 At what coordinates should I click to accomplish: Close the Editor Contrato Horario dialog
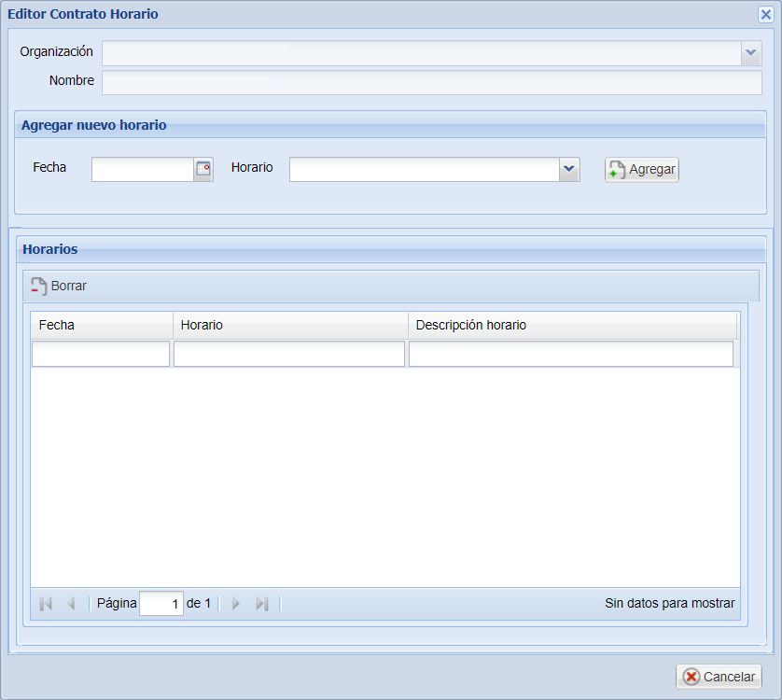click(765, 14)
